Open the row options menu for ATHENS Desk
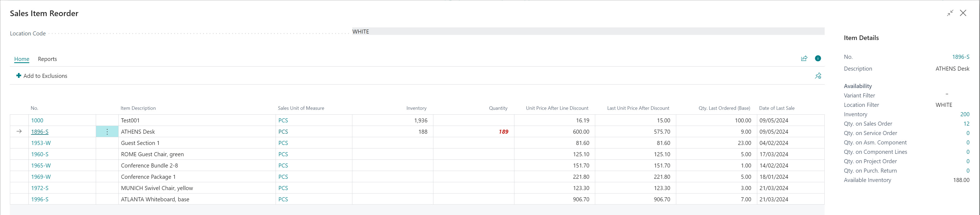 coord(107,132)
